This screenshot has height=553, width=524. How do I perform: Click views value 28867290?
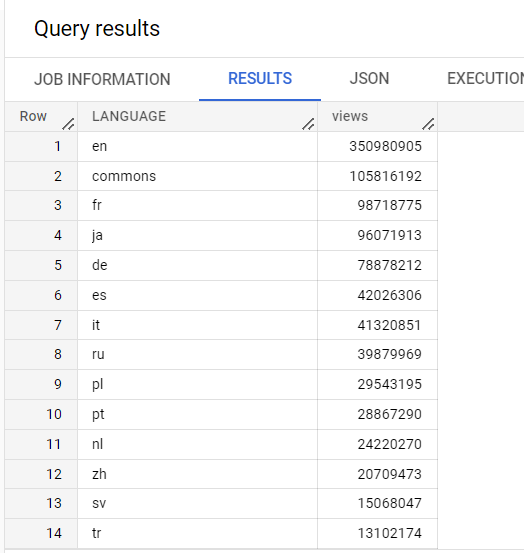click(x=390, y=414)
